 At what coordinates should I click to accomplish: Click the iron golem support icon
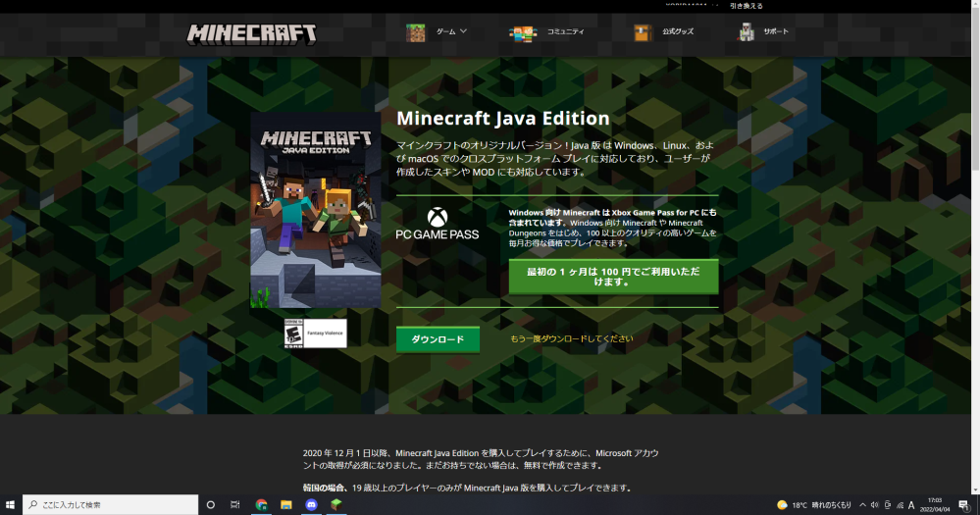point(746,31)
